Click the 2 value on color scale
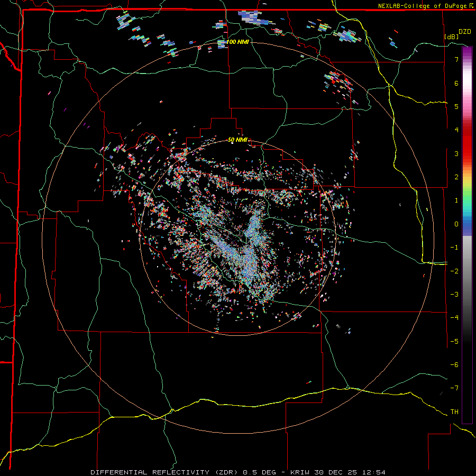Screen dimensions: 476x476 456,177
